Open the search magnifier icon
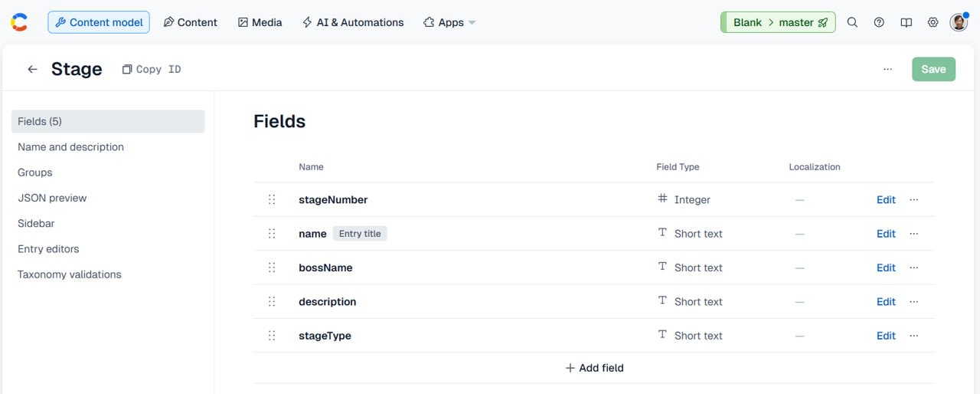The height and width of the screenshot is (394, 980). (x=852, y=22)
